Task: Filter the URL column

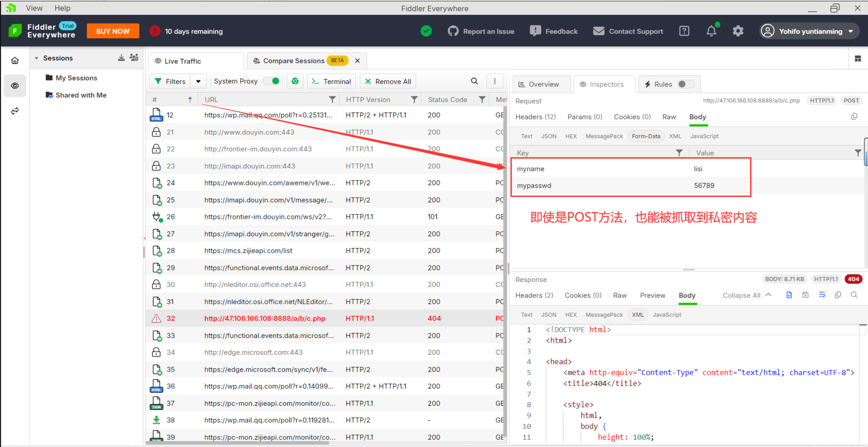Action: 332,100
